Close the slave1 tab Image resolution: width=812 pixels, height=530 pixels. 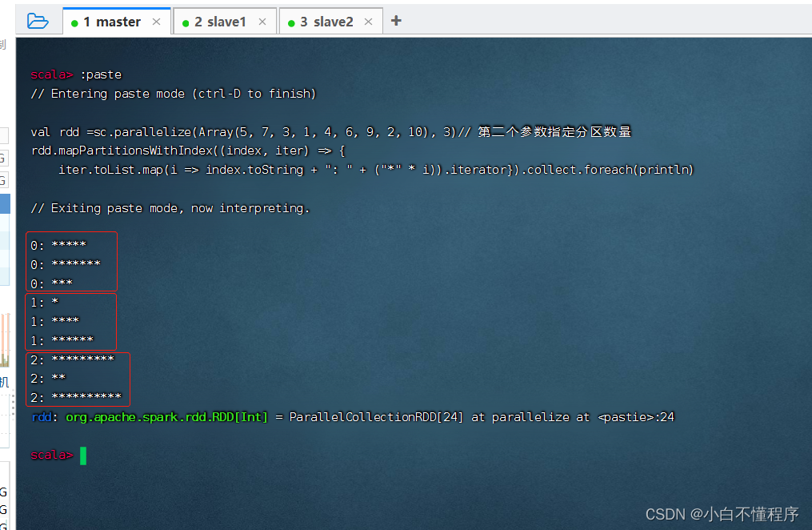(262, 22)
